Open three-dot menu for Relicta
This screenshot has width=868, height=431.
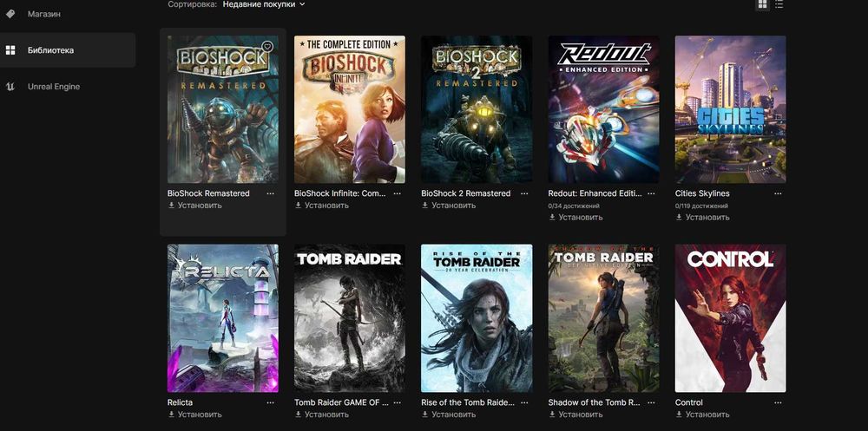(x=270, y=402)
